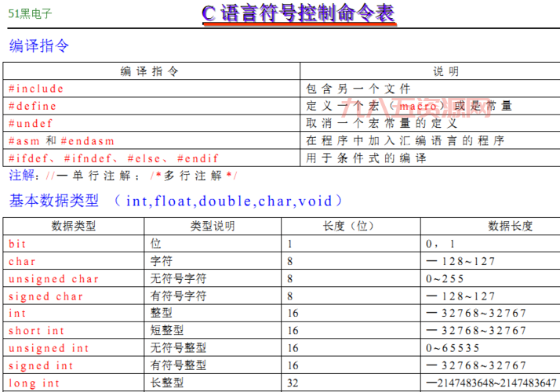Click the 数据类型 column header
The image size is (560, 392).
[x=74, y=226]
